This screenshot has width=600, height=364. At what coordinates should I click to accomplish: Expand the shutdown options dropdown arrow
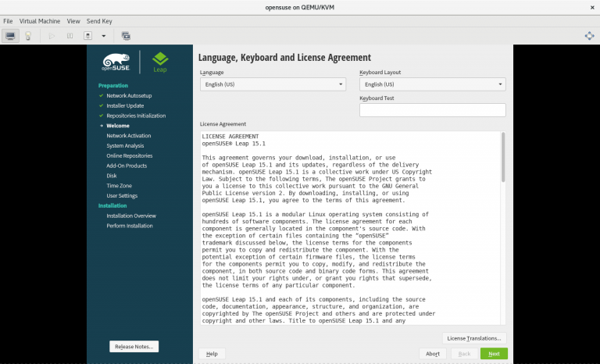pos(103,36)
